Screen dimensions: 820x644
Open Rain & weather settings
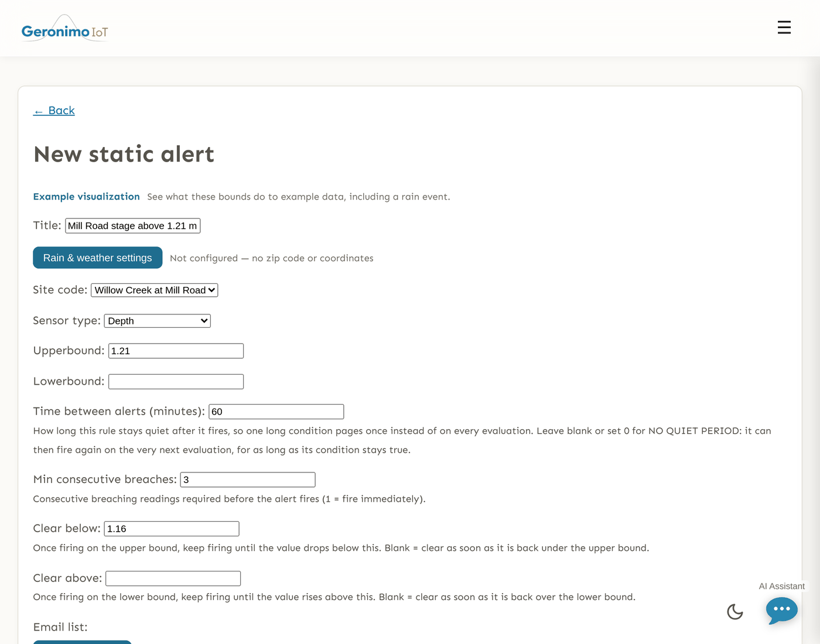click(98, 258)
